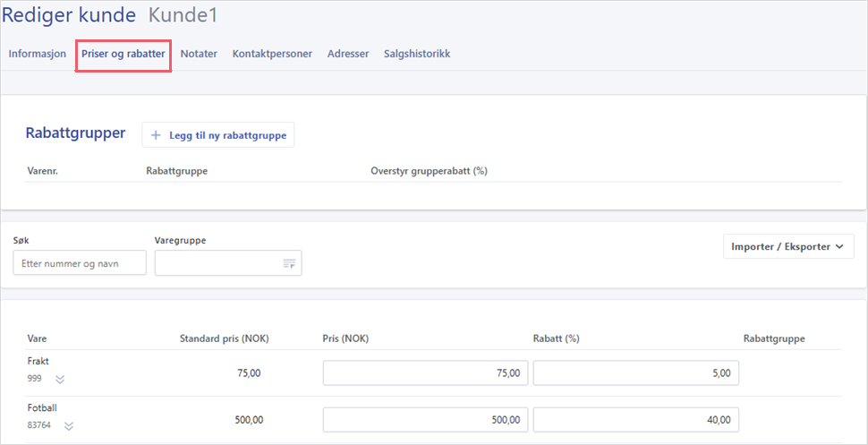
Task: Select the Priser og rabatter tab
Action: point(123,54)
